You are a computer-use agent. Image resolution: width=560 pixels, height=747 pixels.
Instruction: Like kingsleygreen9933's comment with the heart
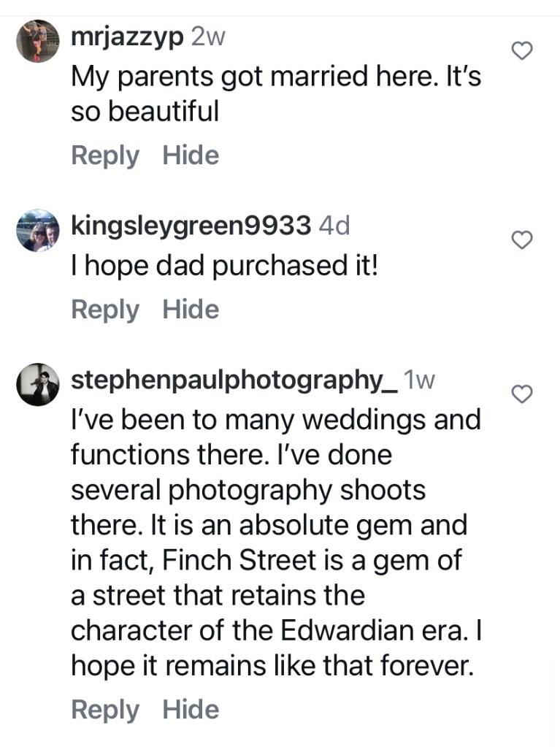(521, 240)
